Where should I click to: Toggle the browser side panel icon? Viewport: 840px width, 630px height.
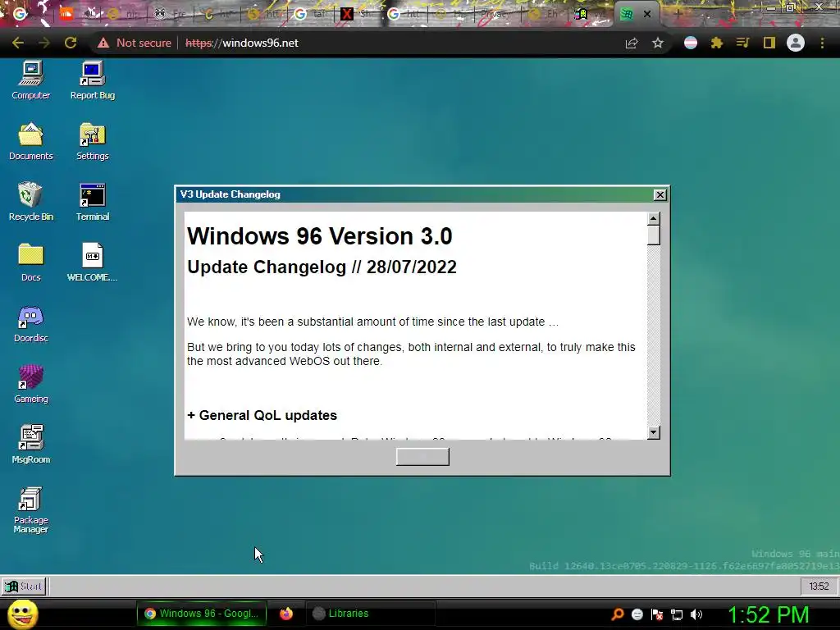[769, 43]
